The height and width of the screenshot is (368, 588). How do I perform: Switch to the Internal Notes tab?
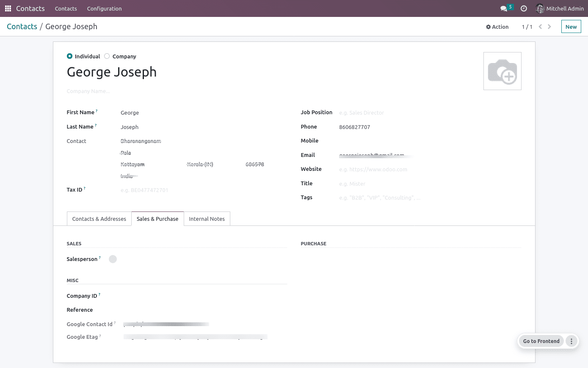207,219
